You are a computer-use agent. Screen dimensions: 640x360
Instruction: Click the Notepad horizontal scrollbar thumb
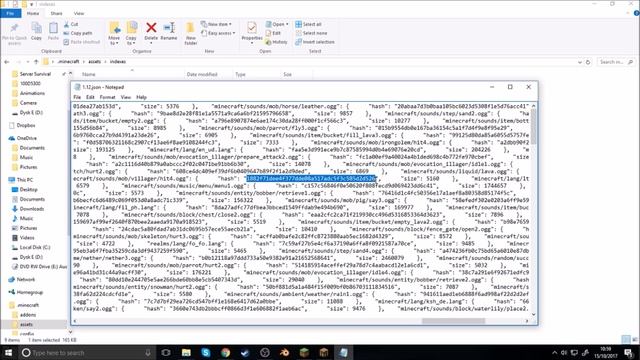point(453,321)
